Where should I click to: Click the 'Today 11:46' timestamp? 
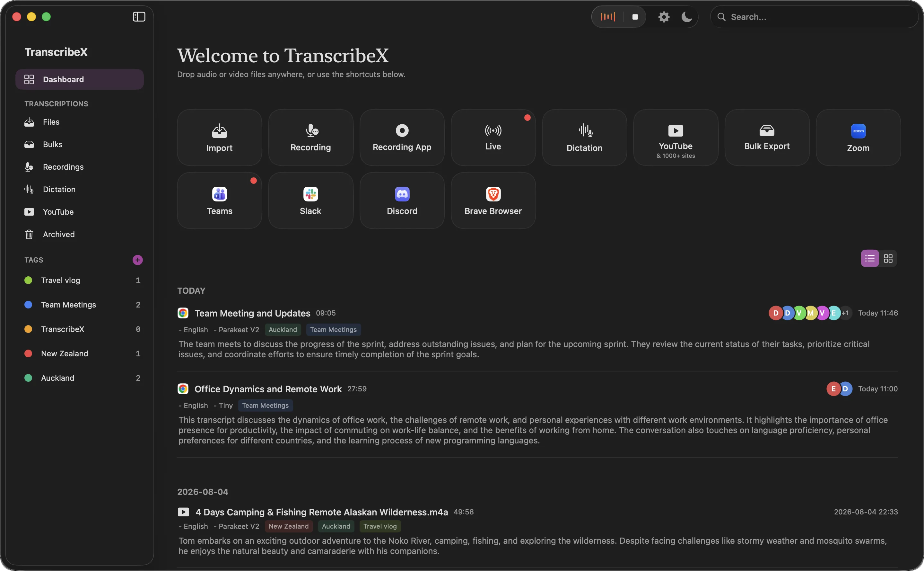[x=878, y=313]
